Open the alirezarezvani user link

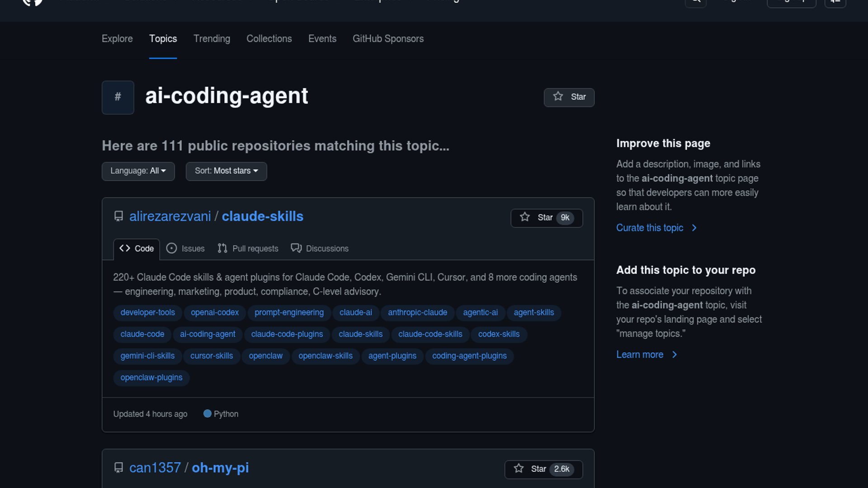170,216
